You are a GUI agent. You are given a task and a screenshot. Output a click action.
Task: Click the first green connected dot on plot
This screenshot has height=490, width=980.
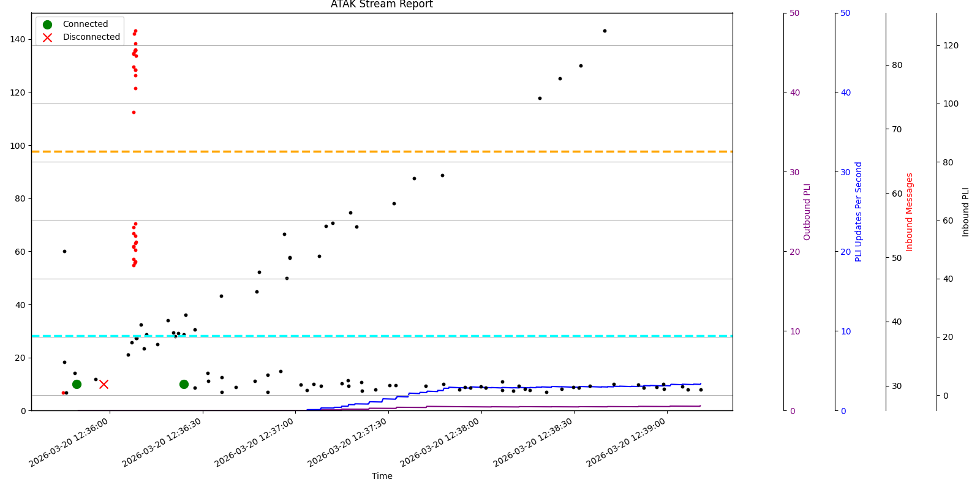click(x=77, y=384)
